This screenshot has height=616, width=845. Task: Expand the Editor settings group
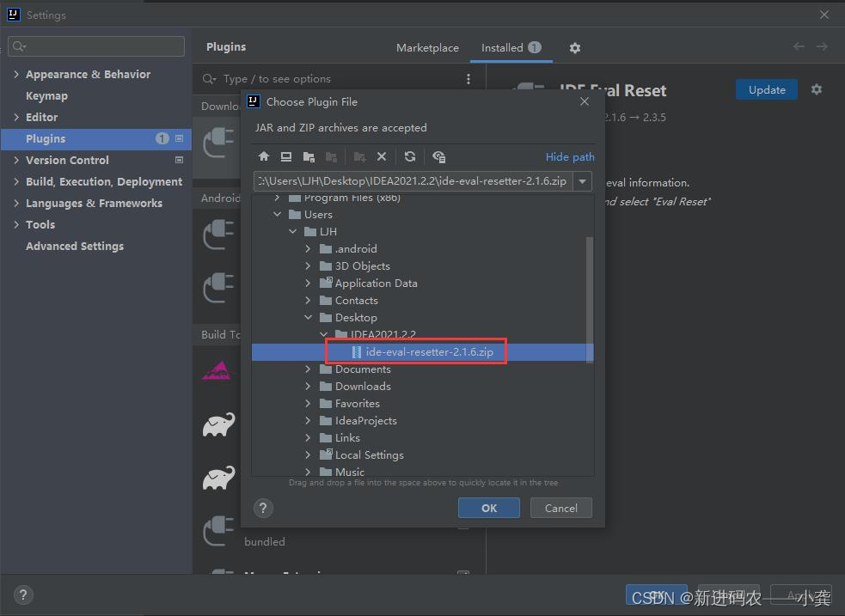click(16, 118)
